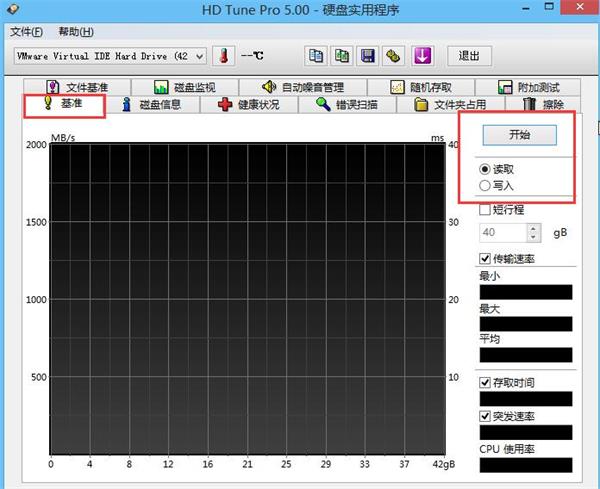
Task: Open the 自动噪音管理 tab
Action: (x=303, y=87)
